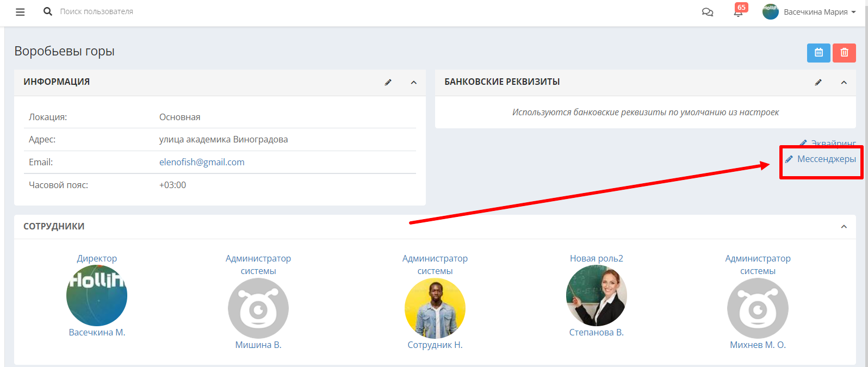Click the Мишина В. placeholder avatar
This screenshot has height=367, width=868.
pyautogui.click(x=258, y=308)
